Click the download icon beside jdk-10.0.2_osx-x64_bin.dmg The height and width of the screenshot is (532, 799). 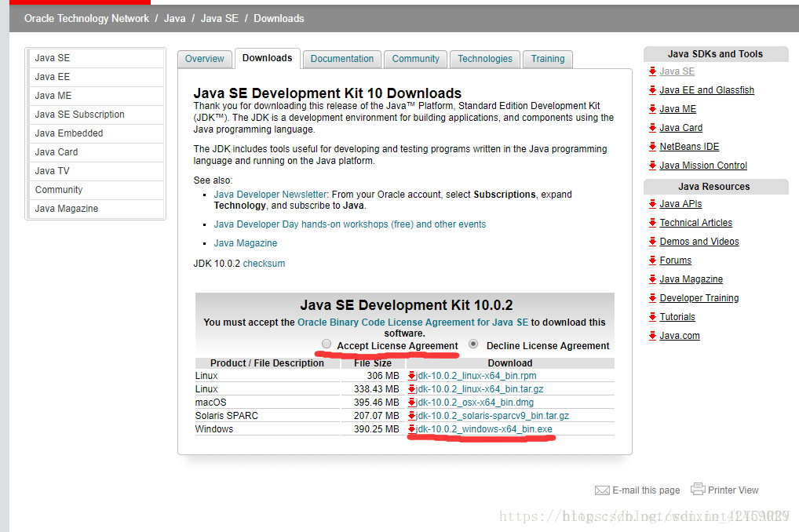pos(412,402)
